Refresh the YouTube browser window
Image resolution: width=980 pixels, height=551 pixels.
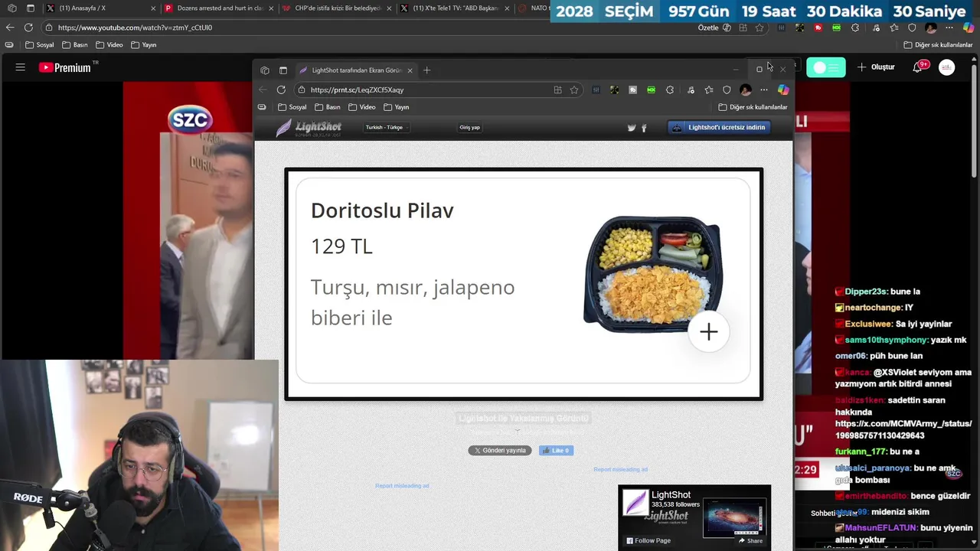28,28
